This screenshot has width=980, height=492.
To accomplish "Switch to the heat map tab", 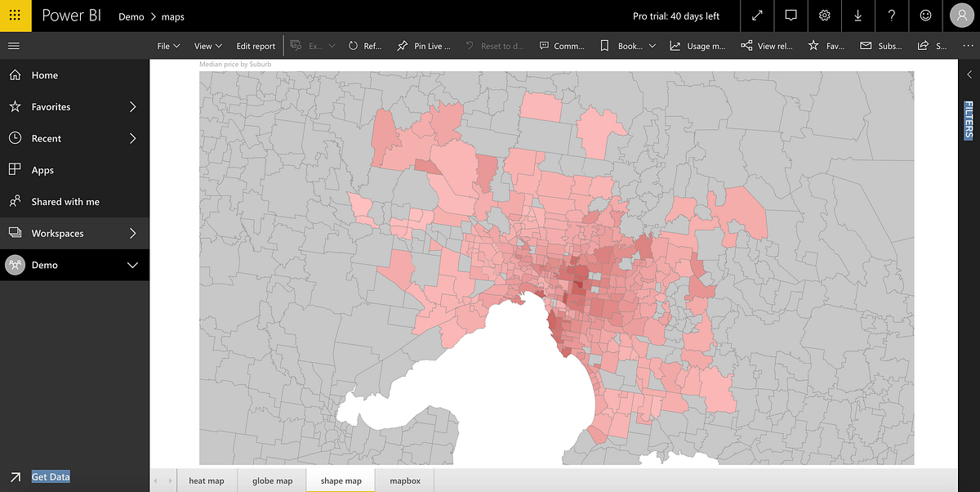I will [x=207, y=481].
